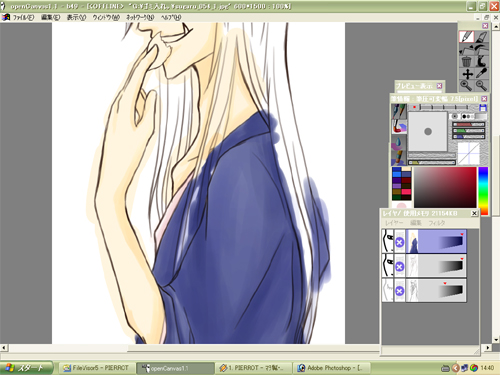The image size is (500, 375).
Task: Select the bottom sketch layer thumbnail
Action: 413,290
